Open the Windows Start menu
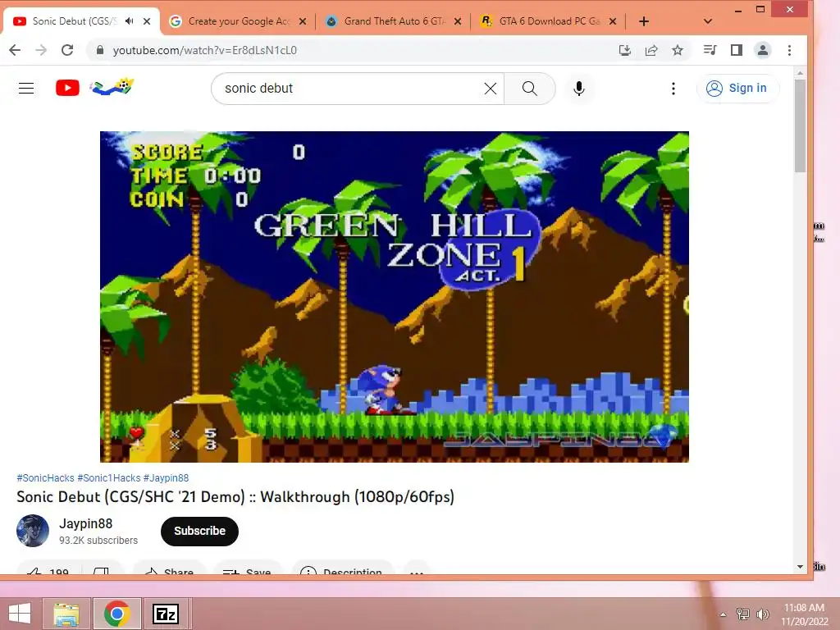 pos(20,614)
